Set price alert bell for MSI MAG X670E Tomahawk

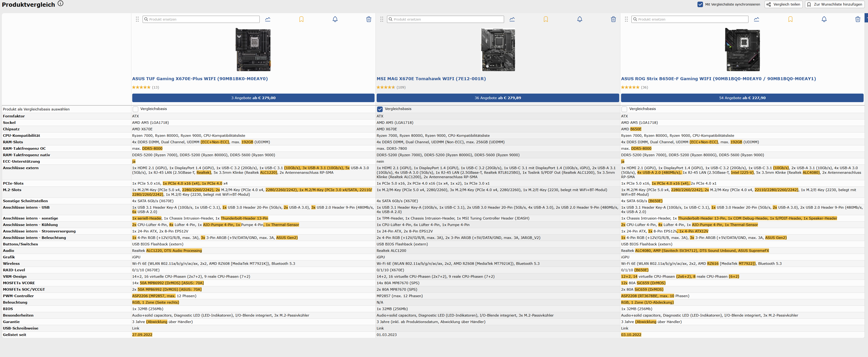580,19
